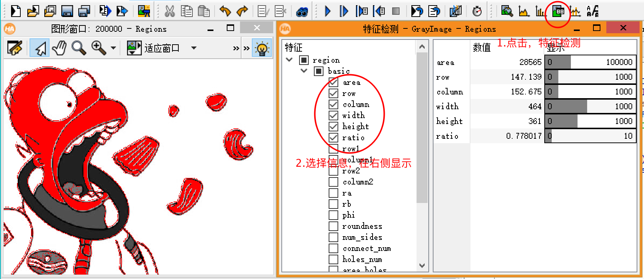Click the 特征 list header
This screenshot has width=644, height=279.
(294, 47)
